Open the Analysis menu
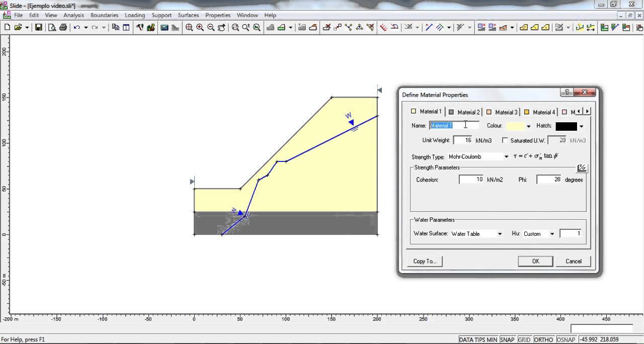This screenshot has width=644, height=344. tap(73, 15)
